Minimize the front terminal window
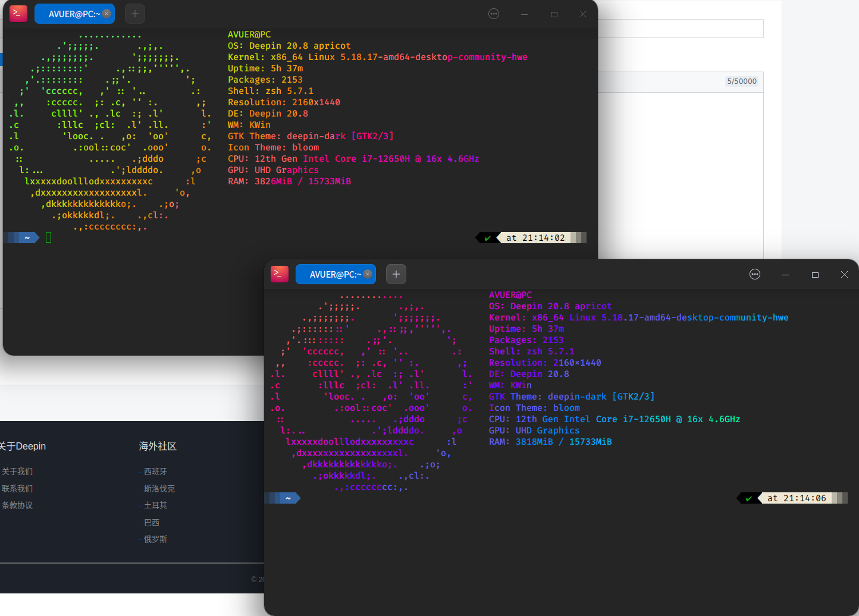 pyautogui.click(x=785, y=275)
